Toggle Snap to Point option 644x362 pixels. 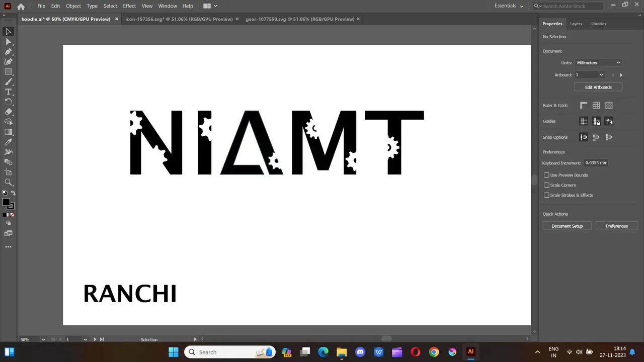584,137
